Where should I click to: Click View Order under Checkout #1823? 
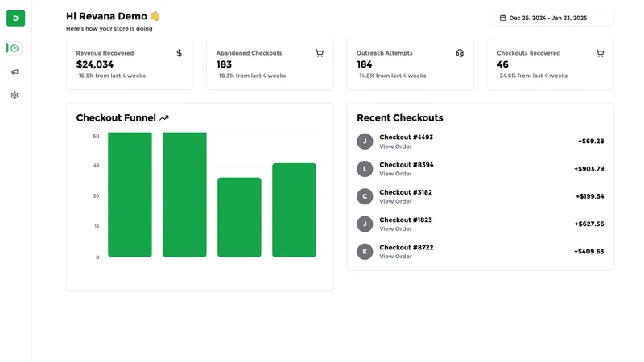tap(395, 229)
